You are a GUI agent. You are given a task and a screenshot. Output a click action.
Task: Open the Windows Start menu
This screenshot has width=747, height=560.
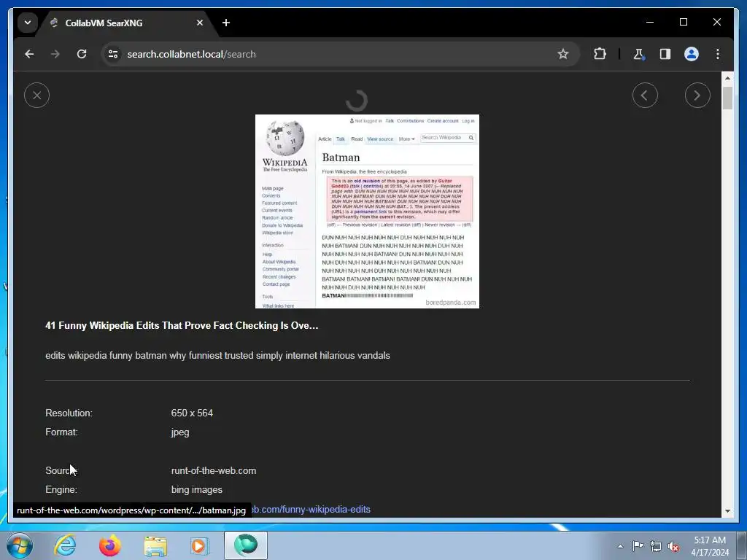19,545
